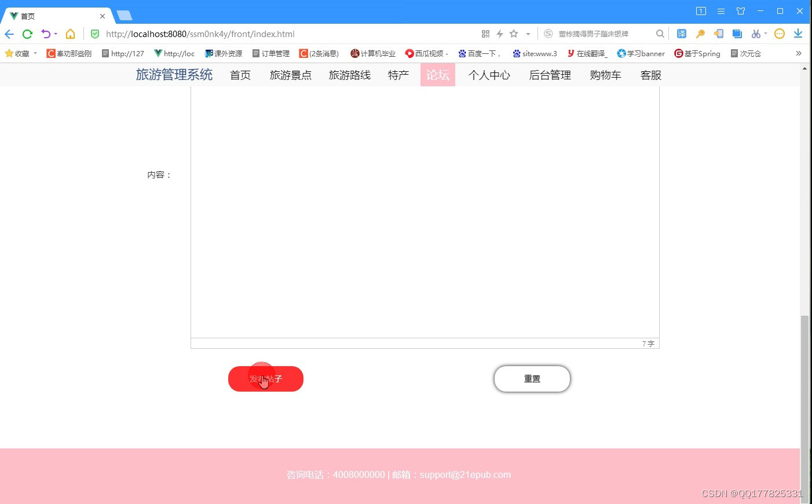
Task: Open the 特产 menu item
Action: coord(398,75)
